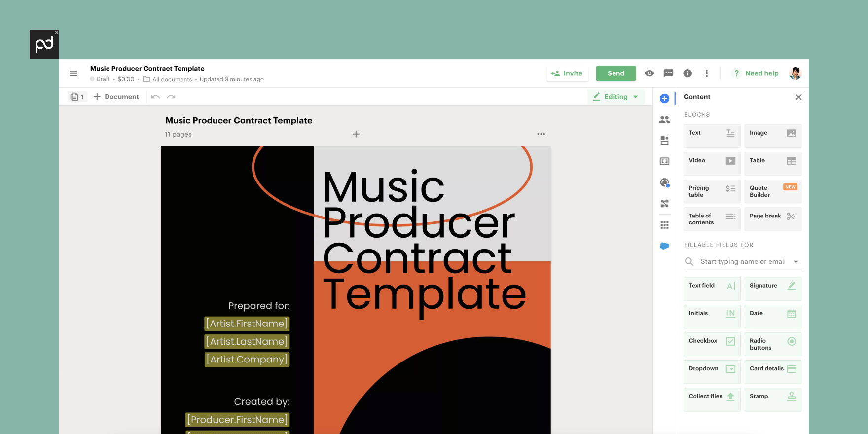Click the undo arrow
The image size is (868, 434).
tap(155, 97)
